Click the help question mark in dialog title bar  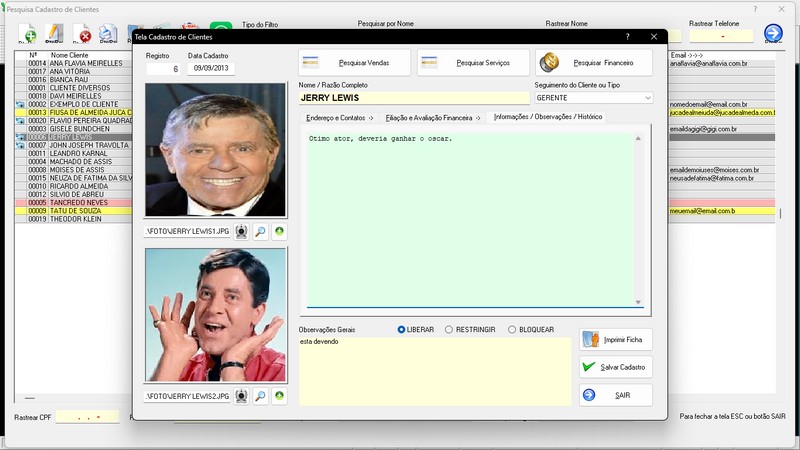(628, 37)
